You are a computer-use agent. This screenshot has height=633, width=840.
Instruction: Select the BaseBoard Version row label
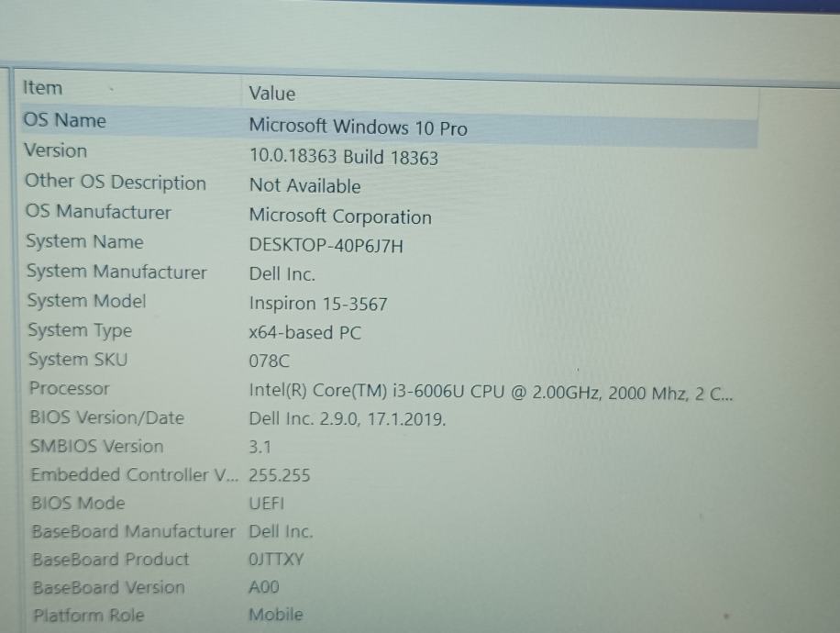[109, 587]
